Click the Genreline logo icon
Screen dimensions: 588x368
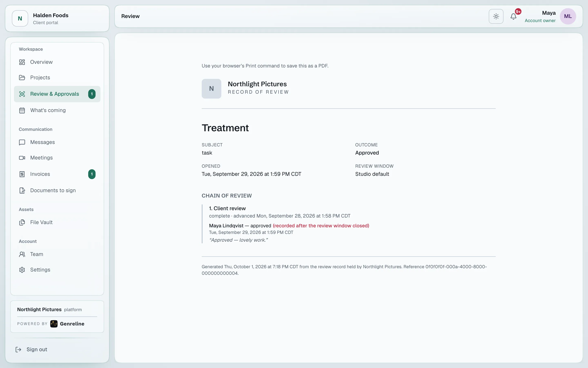pyautogui.click(x=54, y=324)
